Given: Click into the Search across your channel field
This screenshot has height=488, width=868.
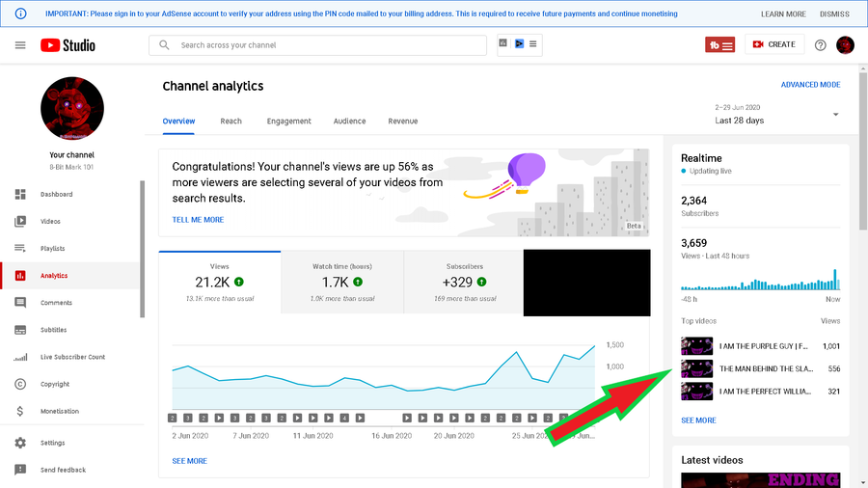Looking at the screenshot, I should point(317,45).
